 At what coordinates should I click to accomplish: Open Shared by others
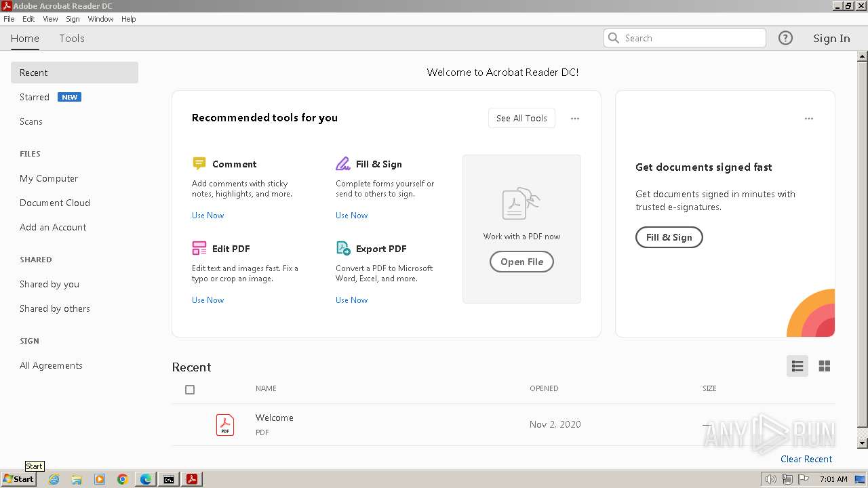55,308
